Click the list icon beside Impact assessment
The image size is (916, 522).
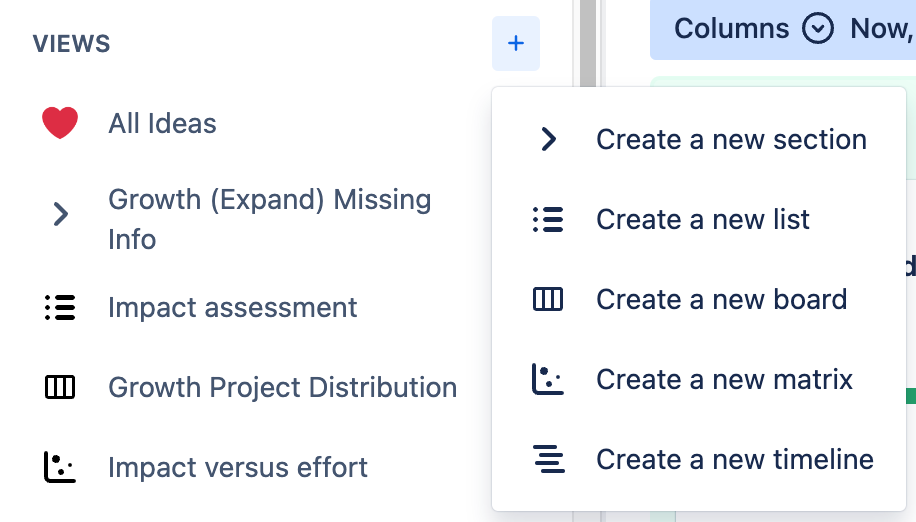pyautogui.click(x=60, y=307)
